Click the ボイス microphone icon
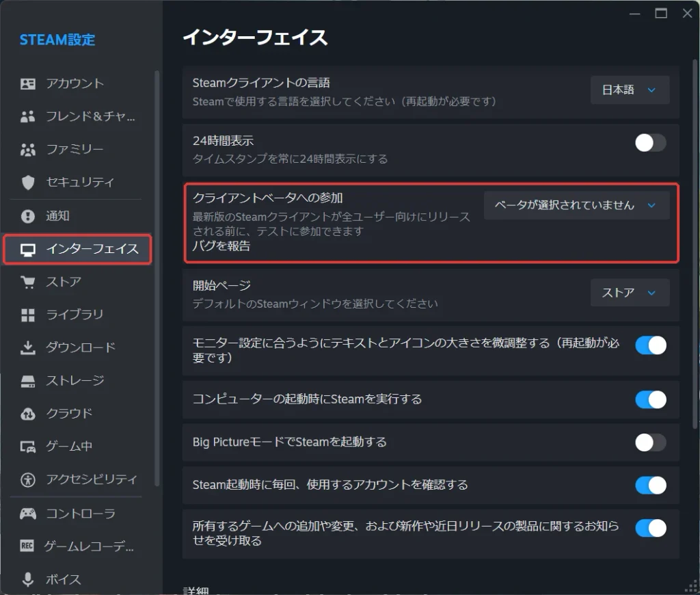Screen dimensions: 700x595 pos(27,579)
